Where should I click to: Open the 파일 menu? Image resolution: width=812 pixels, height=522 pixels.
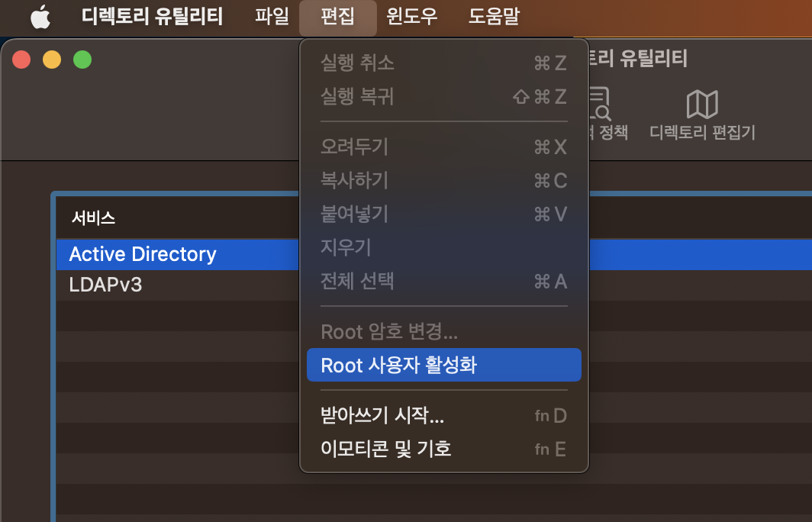272,17
